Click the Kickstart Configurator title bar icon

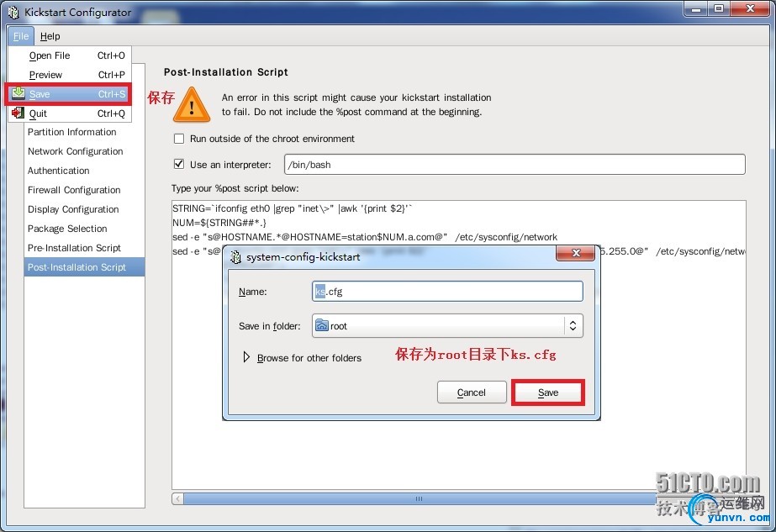(13, 12)
